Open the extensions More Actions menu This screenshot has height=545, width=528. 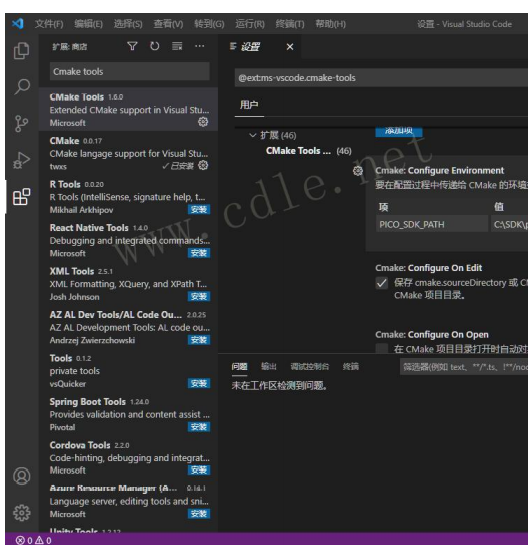click(200, 46)
